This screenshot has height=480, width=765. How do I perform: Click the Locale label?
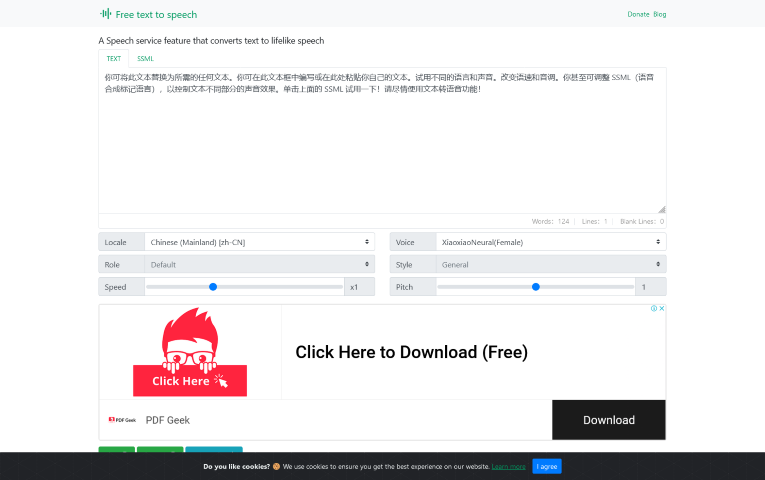pos(121,242)
